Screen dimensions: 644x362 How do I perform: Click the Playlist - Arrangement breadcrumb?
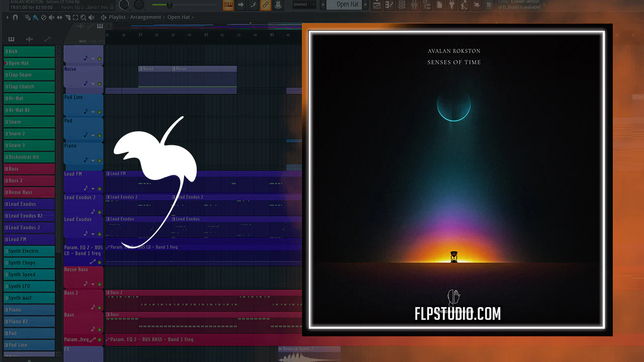pyautogui.click(x=135, y=17)
